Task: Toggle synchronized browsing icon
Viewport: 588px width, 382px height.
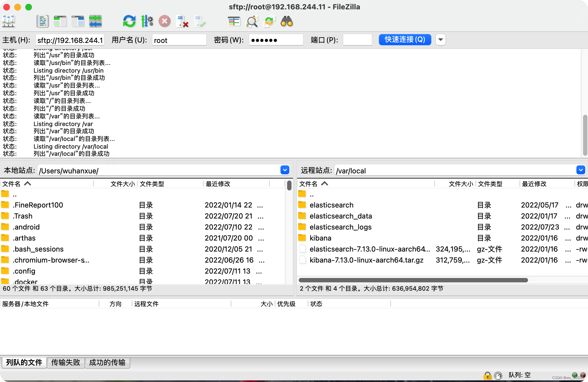Action: click(269, 21)
